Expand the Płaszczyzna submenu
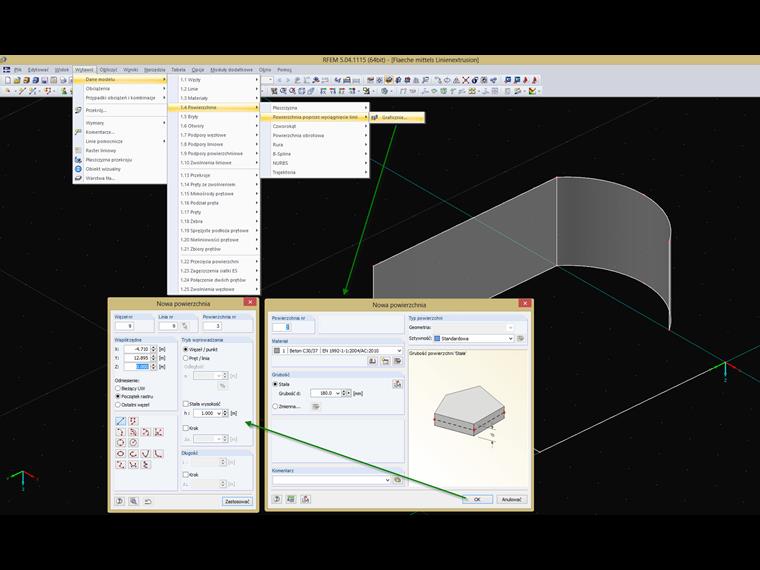760x570 pixels. [x=315, y=108]
